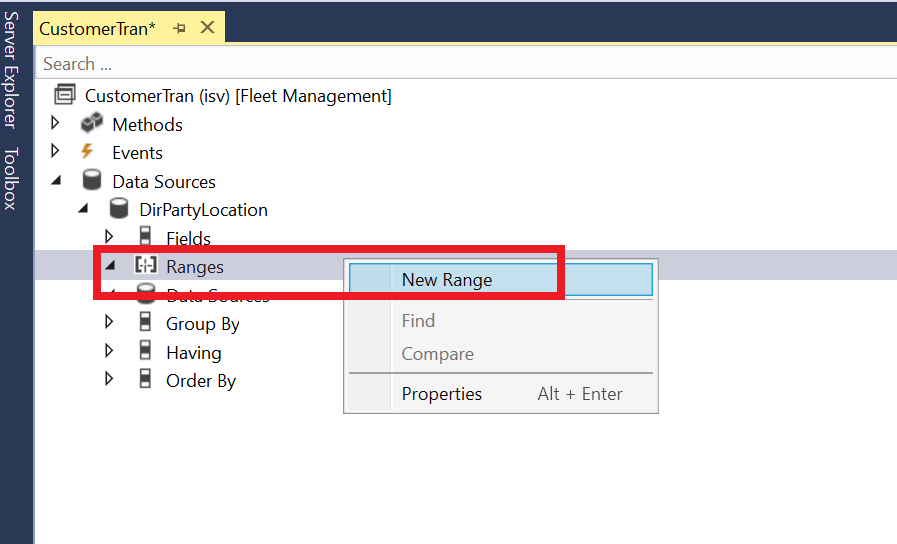Expand the Order By node

110,380
